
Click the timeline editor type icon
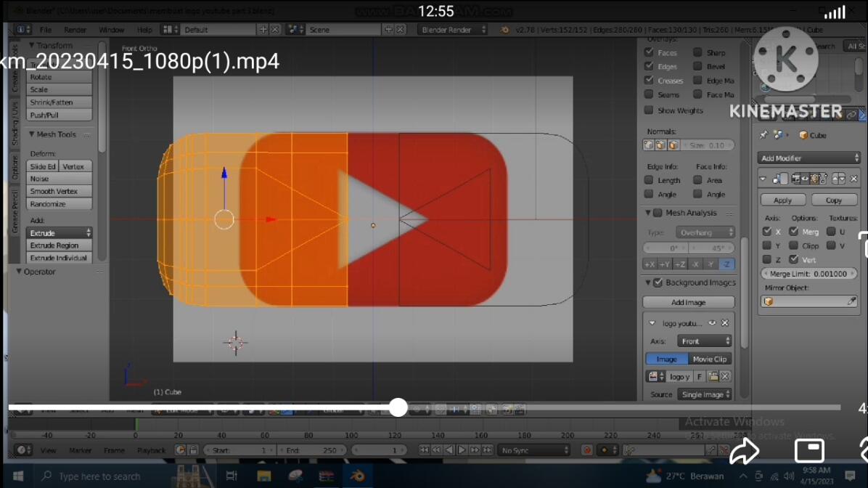point(22,450)
